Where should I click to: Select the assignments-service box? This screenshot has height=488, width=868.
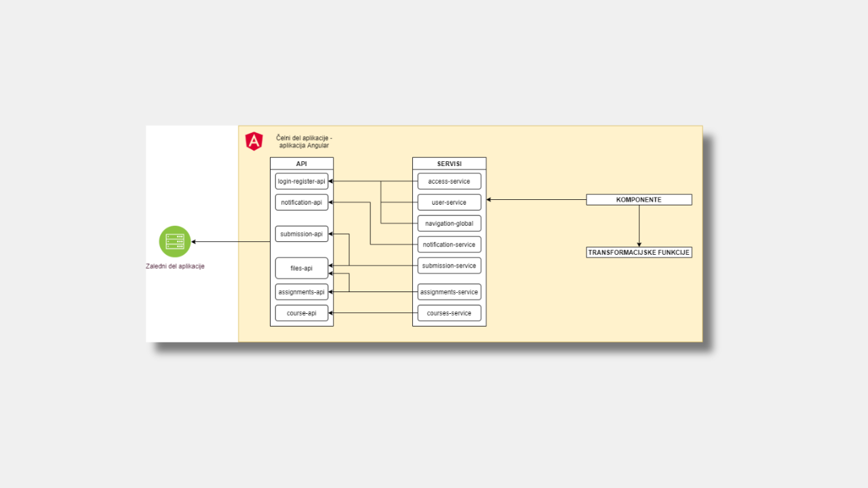(x=449, y=292)
